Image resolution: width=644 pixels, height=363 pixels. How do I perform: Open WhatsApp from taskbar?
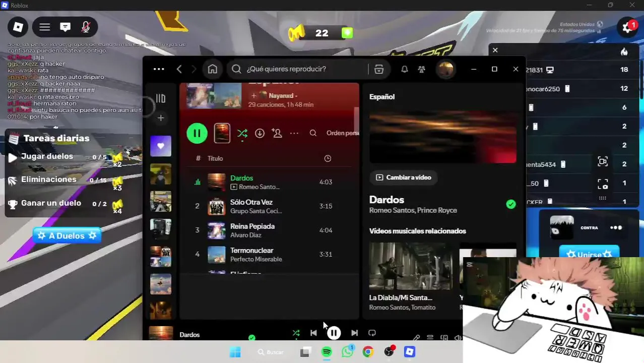pos(347,352)
